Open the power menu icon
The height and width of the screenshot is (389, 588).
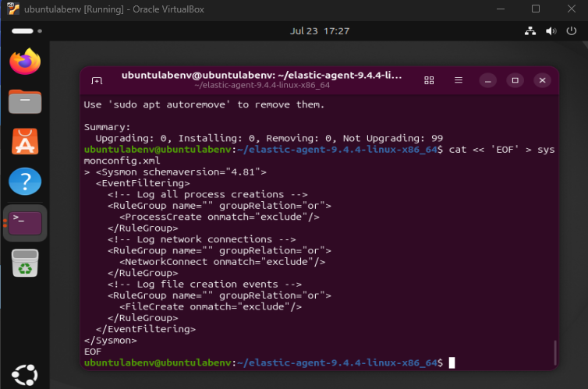pyautogui.click(x=572, y=31)
